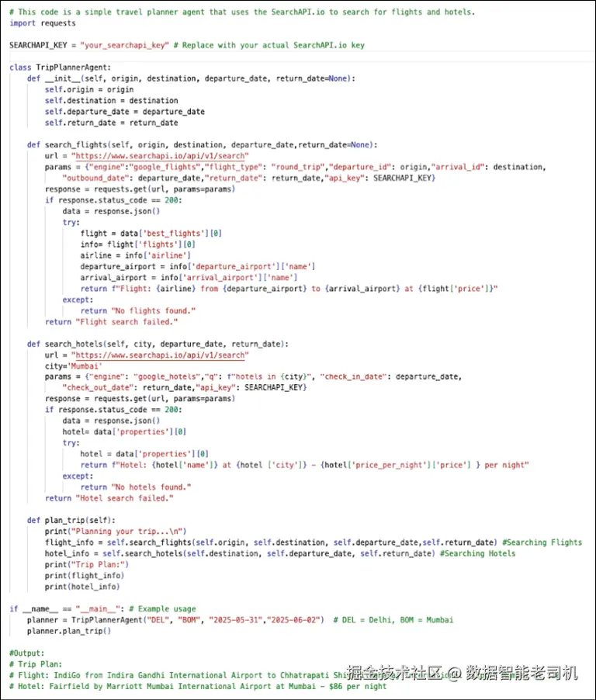The height and width of the screenshot is (700, 596).
Task: Click the return "Hotel search failed." line
Action: click(x=109, y=498)
